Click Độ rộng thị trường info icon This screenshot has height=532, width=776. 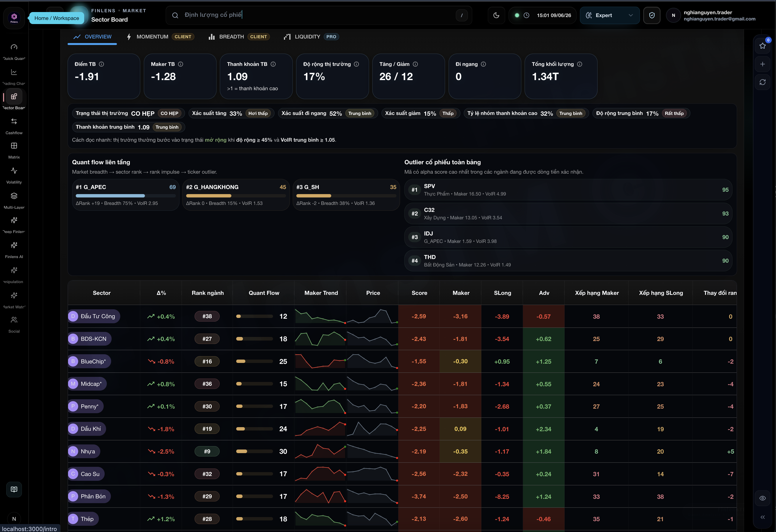click(x=356, y=64)
